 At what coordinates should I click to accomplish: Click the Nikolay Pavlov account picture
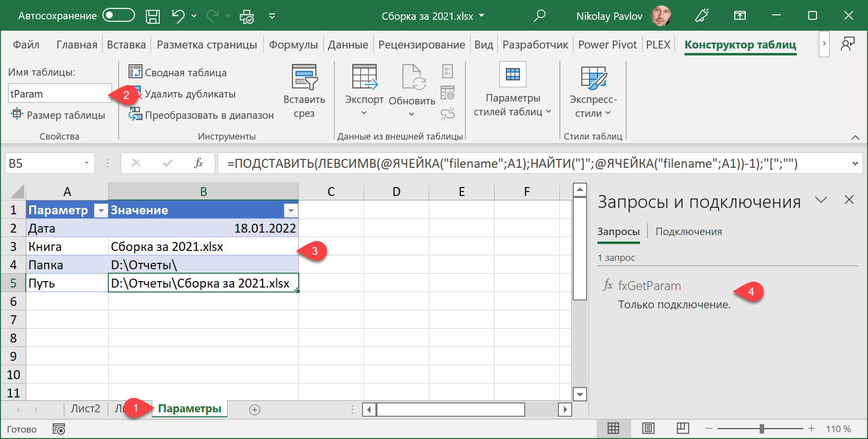click(661, 16)
